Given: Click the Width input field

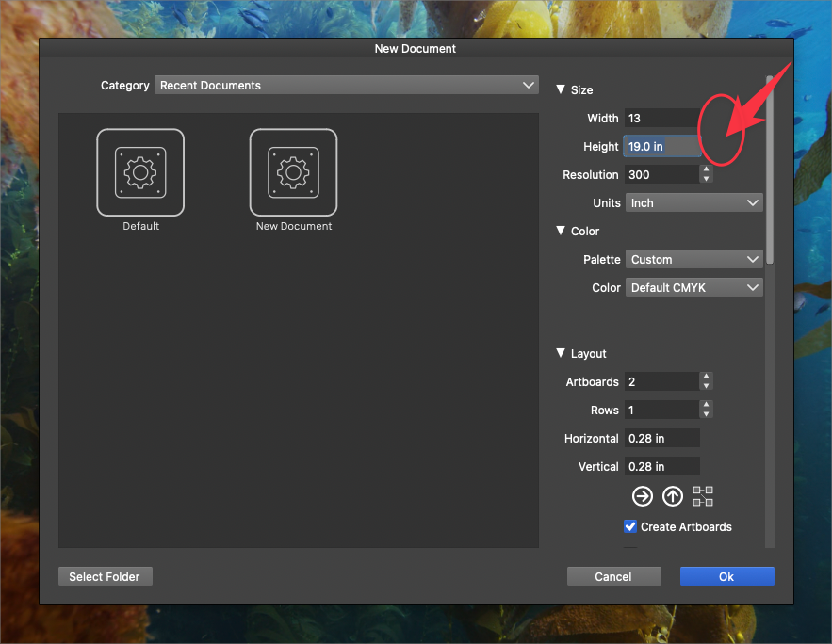Looking at the screenshot, I should point(661,119).
